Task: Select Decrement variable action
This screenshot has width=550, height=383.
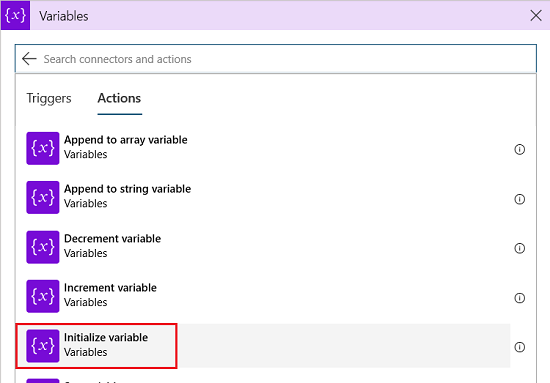Action: pyautogui.click(x=263, y=247)
